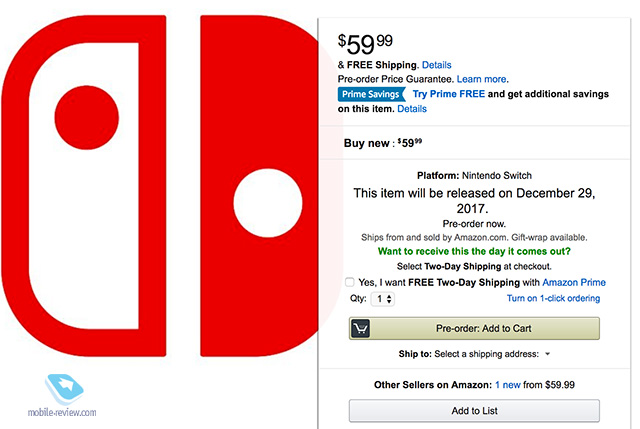Click 'Select a shipping address' text

[487, 354]
